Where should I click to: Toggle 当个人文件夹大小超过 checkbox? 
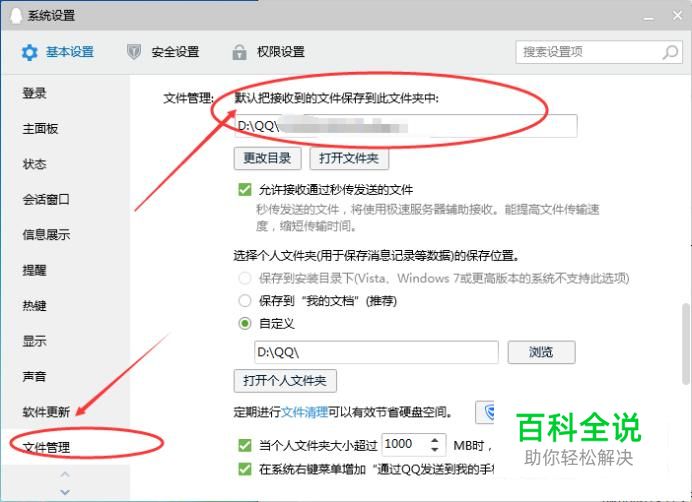pos(245,445)
